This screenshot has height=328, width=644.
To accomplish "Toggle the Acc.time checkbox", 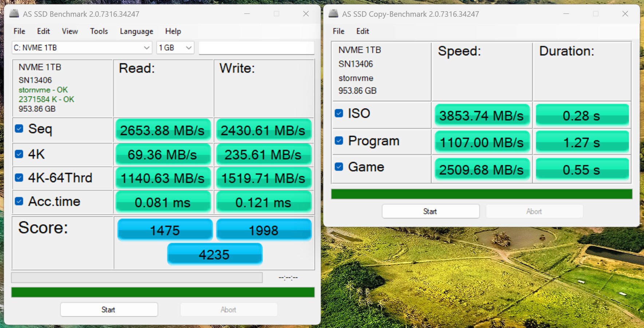I will click(19, 201).
